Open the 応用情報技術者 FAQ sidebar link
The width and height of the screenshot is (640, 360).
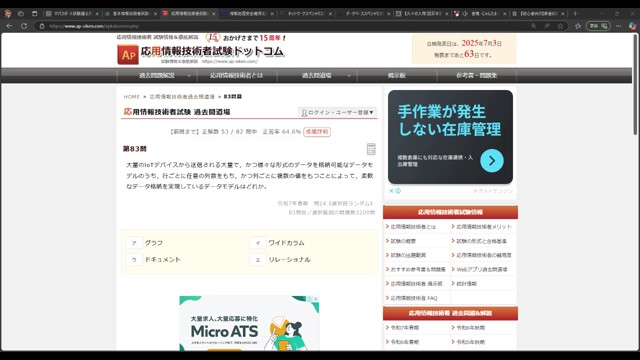(414, 298)
